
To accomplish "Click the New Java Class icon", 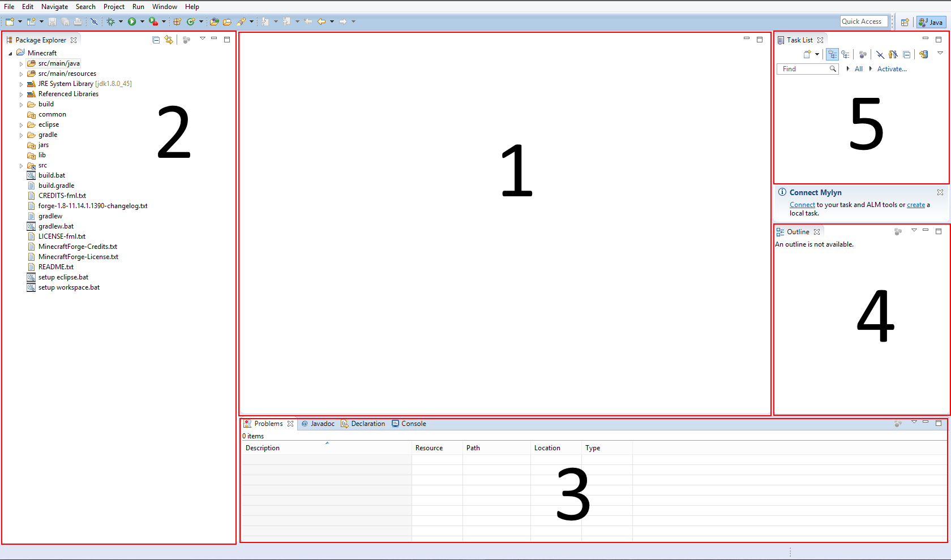I will click(x=191, y=21).
